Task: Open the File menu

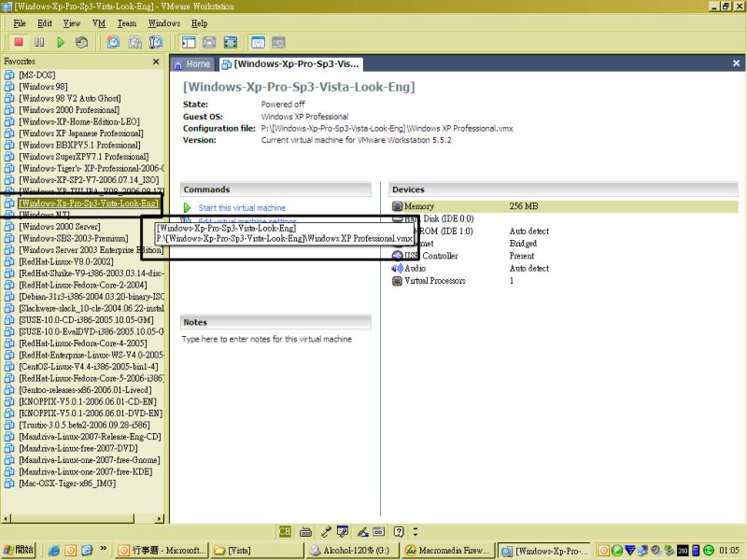Action: point(20,23)
